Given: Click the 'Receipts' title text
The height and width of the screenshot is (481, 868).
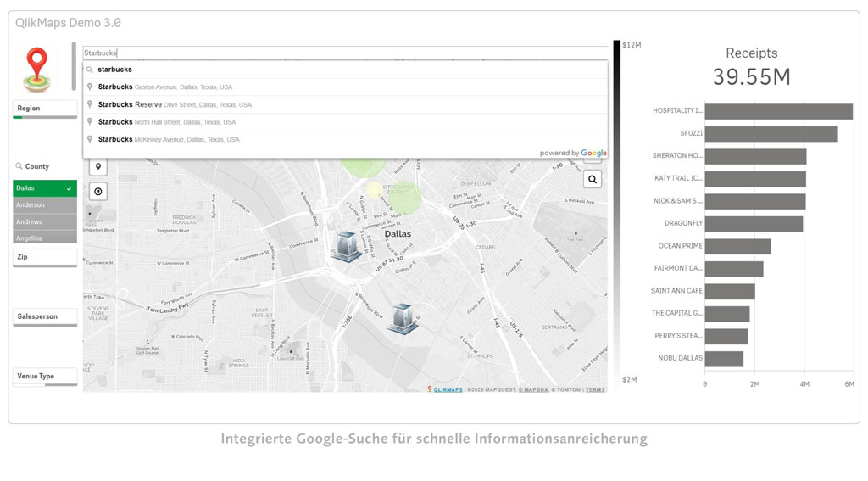Looking at the screenshot, I should pyautogui.click(x=752, y=53).
